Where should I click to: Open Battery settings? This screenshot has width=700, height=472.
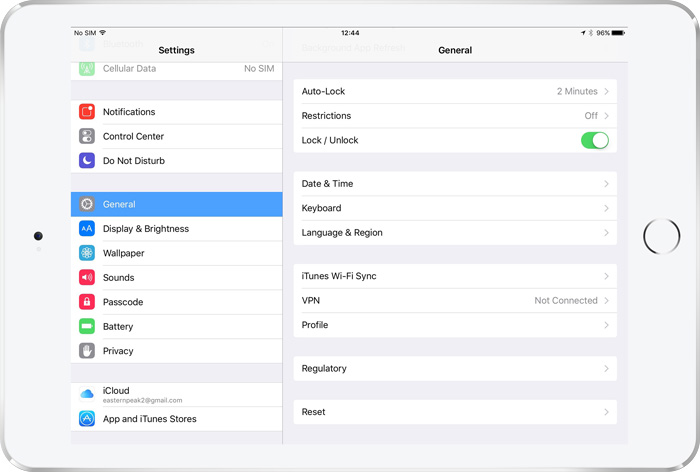tap(176, 326)
